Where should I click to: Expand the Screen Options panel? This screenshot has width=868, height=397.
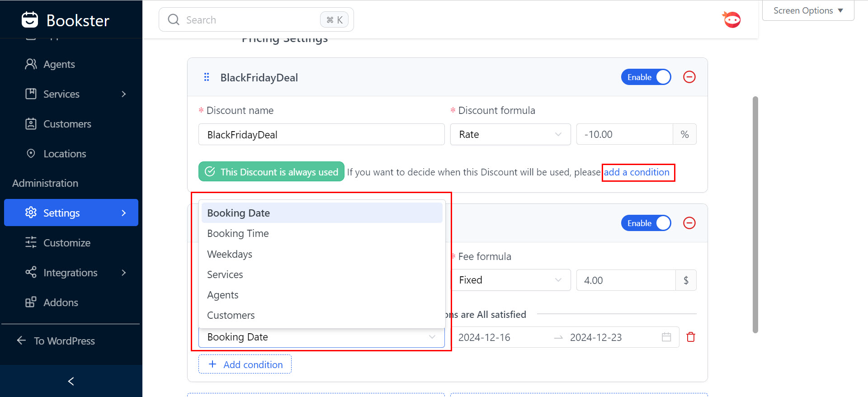(808, 10)
